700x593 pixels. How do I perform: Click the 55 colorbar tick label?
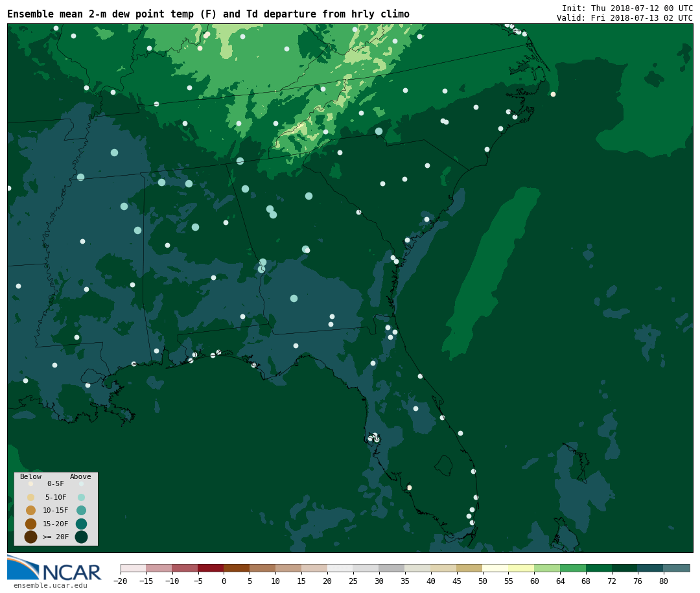pos(509,581)
